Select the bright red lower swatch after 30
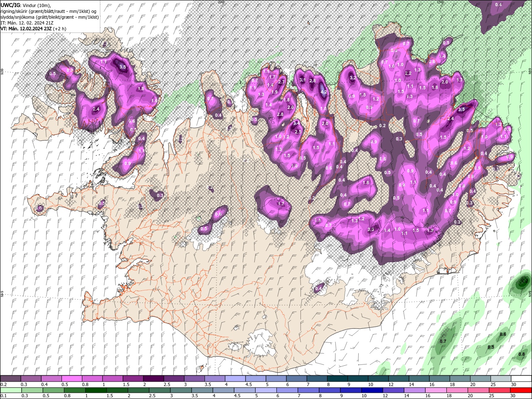Image resolution: width=532 pixels, height=399 pixels. click(521, 390)
